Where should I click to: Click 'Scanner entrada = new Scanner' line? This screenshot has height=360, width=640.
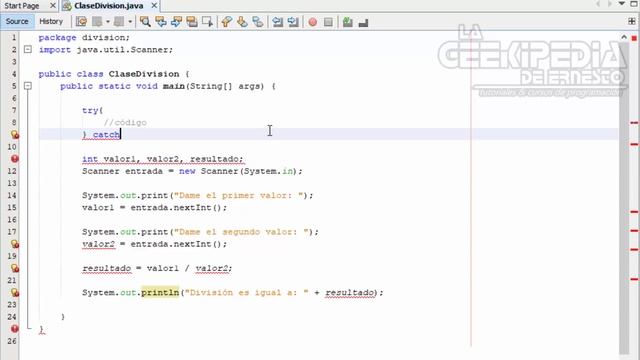tap(192, 171)
